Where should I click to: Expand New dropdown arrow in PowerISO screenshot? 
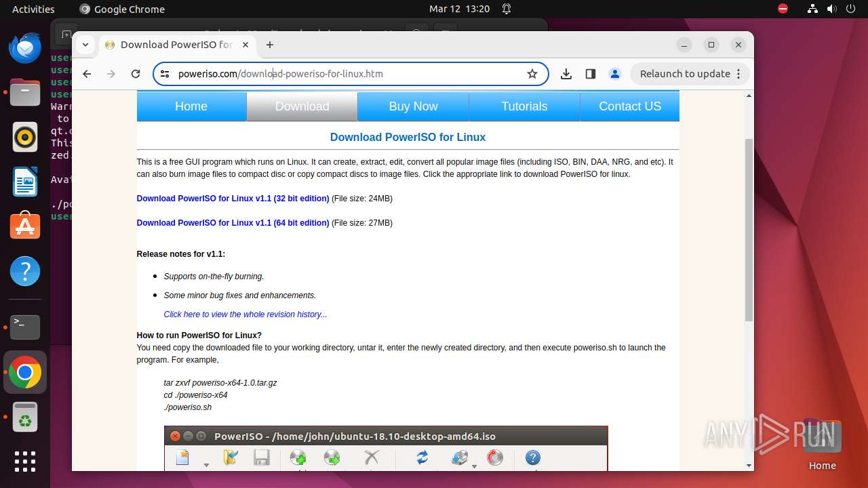(206, 466)
